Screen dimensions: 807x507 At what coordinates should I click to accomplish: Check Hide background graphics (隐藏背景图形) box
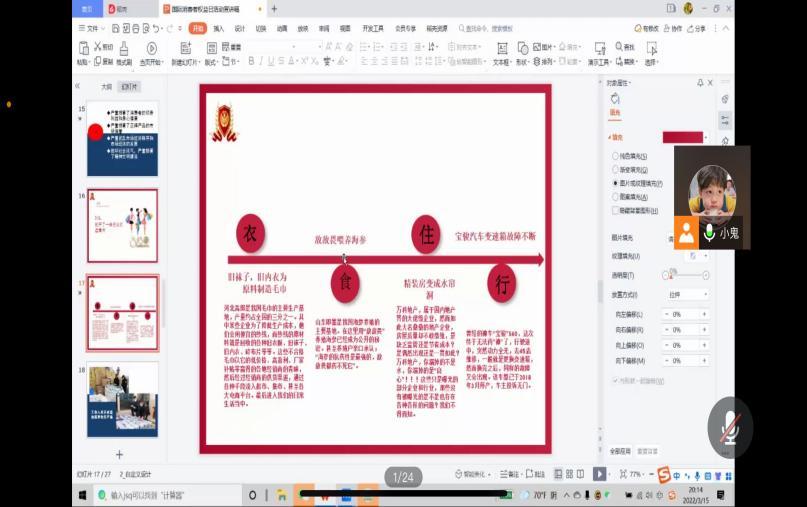[615, 211]
